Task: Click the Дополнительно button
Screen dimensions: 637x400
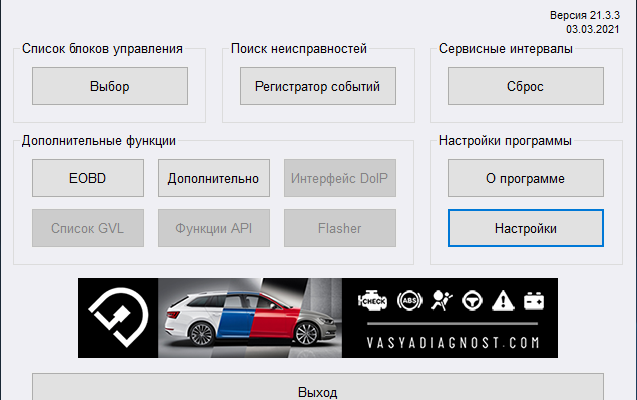Action: [214, 178]
